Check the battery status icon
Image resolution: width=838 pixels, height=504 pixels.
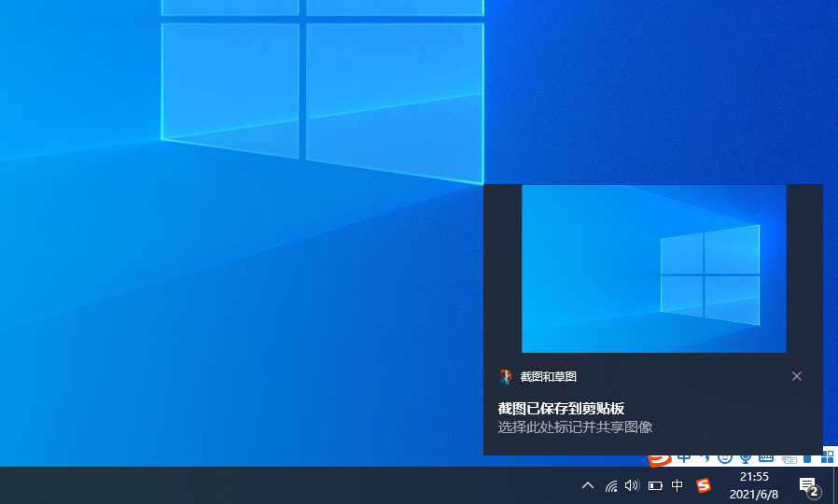(x=655, y=486)
